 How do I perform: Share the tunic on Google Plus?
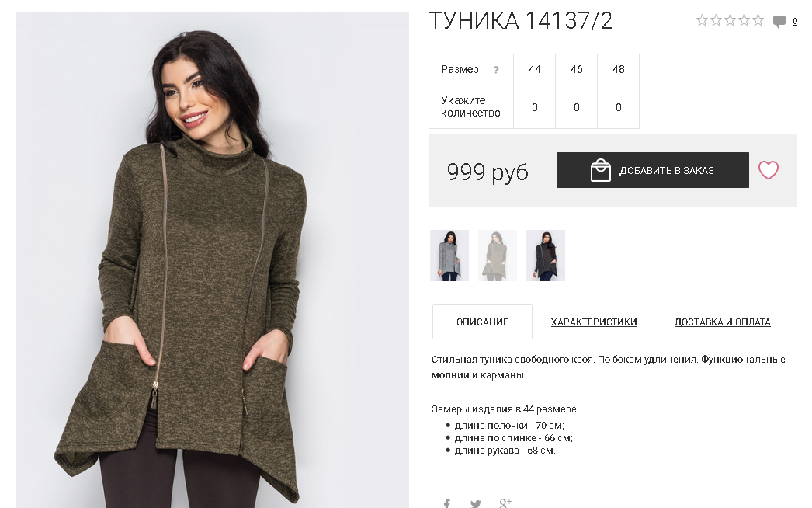click(x=505, y=503)
